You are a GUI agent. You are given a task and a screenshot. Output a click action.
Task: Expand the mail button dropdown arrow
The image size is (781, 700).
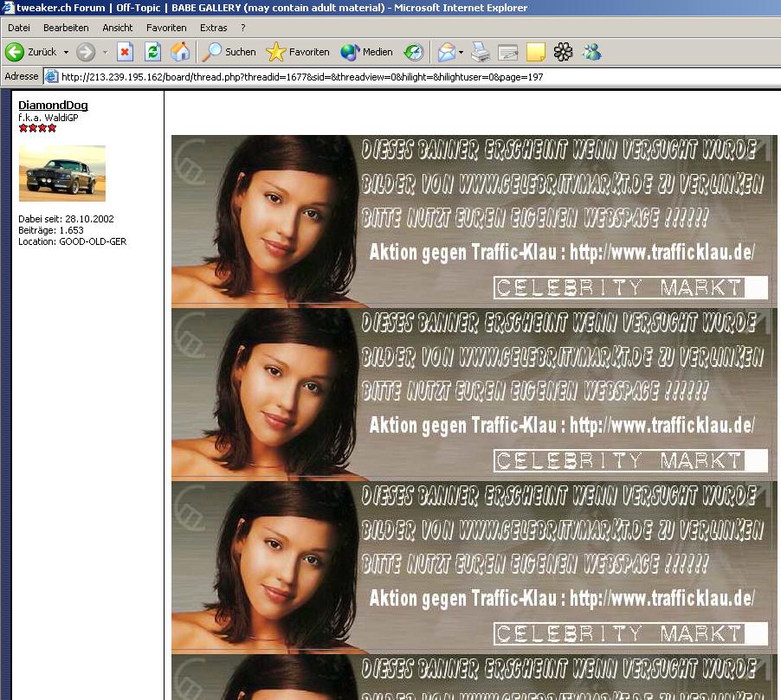click(461, 52)
